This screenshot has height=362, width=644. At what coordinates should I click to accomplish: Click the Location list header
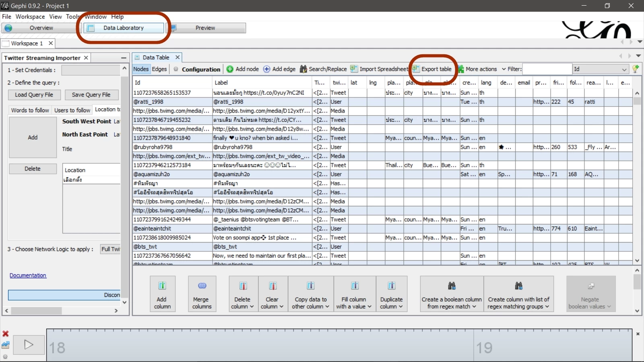coord(92,170)
